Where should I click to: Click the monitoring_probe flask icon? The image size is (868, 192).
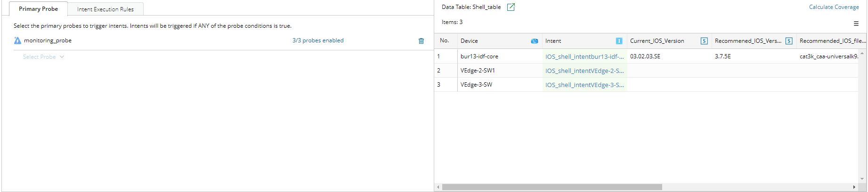[17, 41]
